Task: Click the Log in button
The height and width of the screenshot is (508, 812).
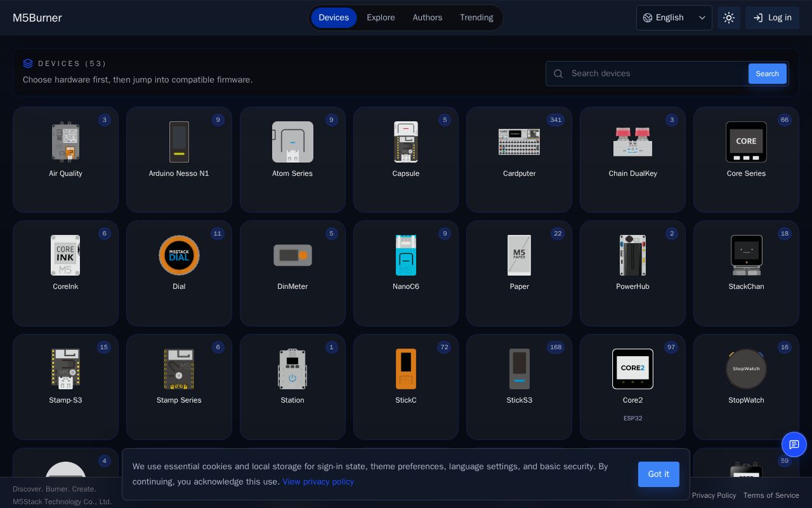Action: (772, 18)
